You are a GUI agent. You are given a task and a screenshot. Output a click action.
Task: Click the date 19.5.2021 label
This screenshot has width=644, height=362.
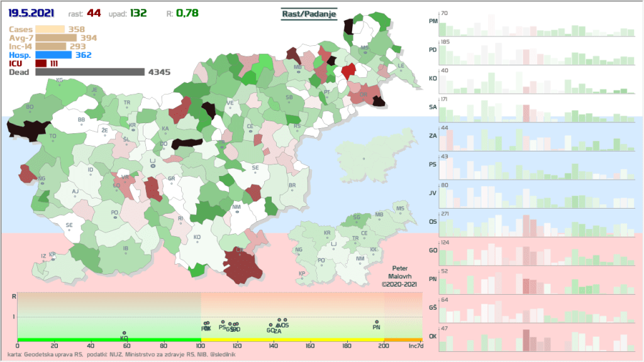pos(30,13)
